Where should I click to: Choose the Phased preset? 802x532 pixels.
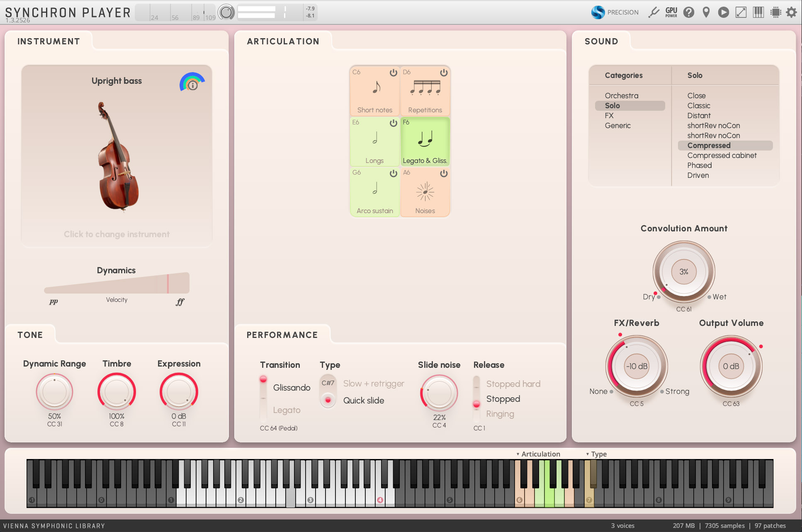click(x=699, y=165)
